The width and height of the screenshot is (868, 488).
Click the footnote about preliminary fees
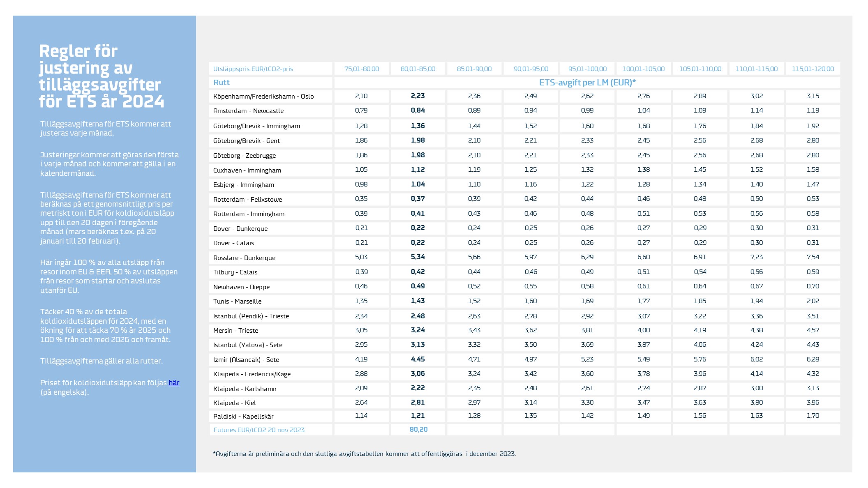coord(364,454)
